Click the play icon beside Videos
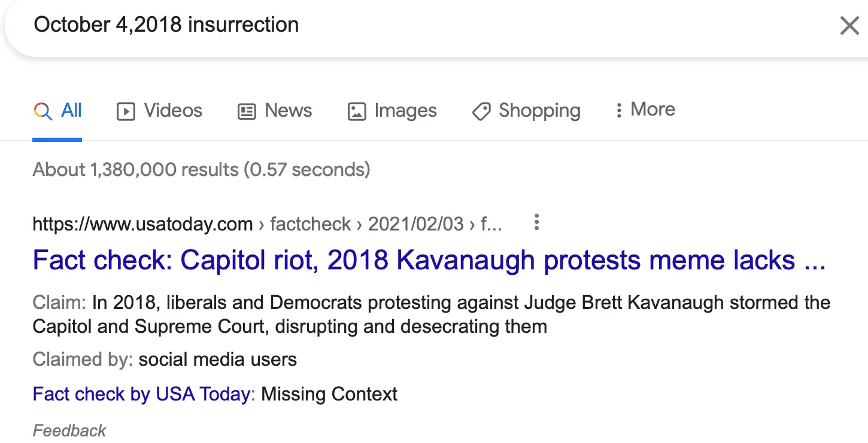This screenshot has height=443, width=868. 126,111
